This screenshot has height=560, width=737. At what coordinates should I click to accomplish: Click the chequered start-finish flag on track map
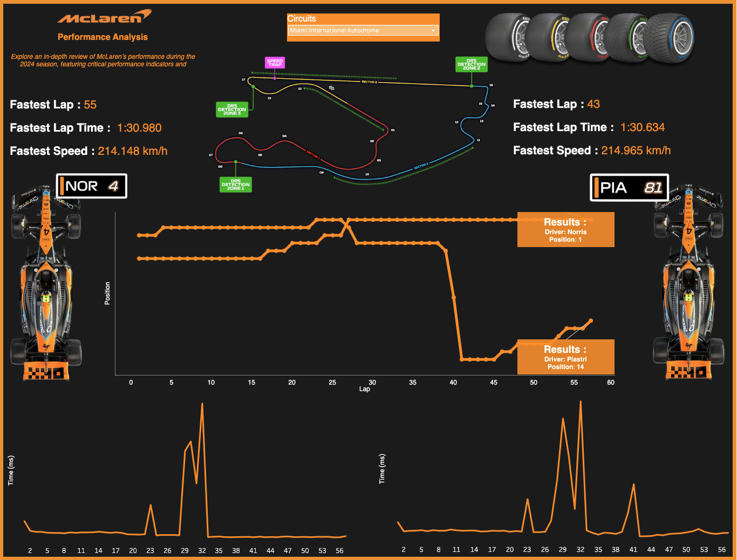point(332,88)
